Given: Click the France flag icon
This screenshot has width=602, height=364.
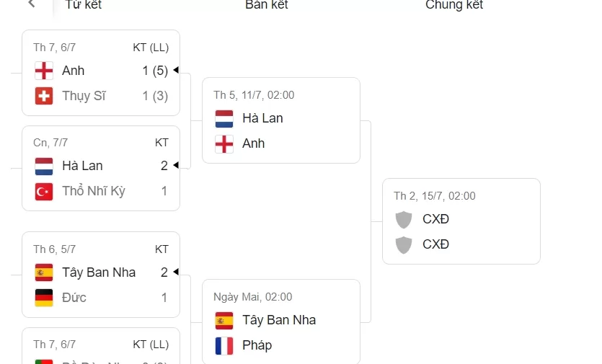Looking at the screenshot, I should 224,345.
